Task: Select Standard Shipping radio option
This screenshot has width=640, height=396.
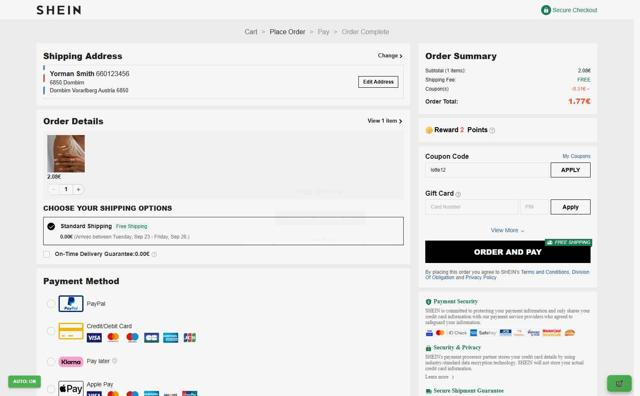Action: [51, 227]
